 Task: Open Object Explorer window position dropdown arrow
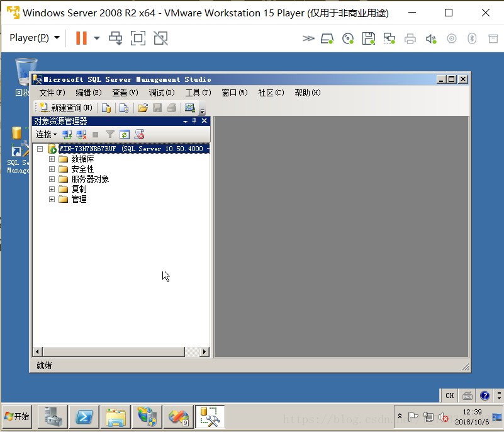pos(185,122)
